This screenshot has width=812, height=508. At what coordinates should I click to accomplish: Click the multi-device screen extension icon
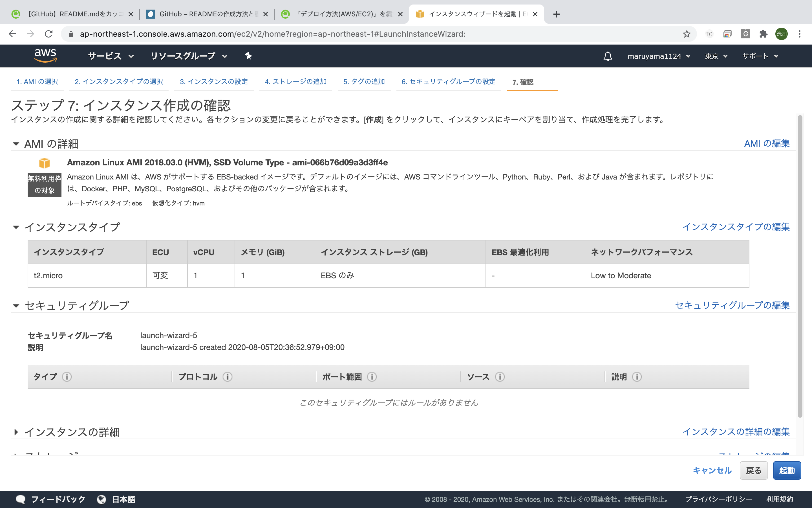click(x=727, y=34)
